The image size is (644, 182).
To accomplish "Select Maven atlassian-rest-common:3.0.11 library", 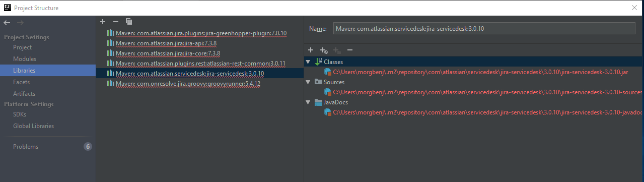I will pyautogui.click(x=200, y=64).
